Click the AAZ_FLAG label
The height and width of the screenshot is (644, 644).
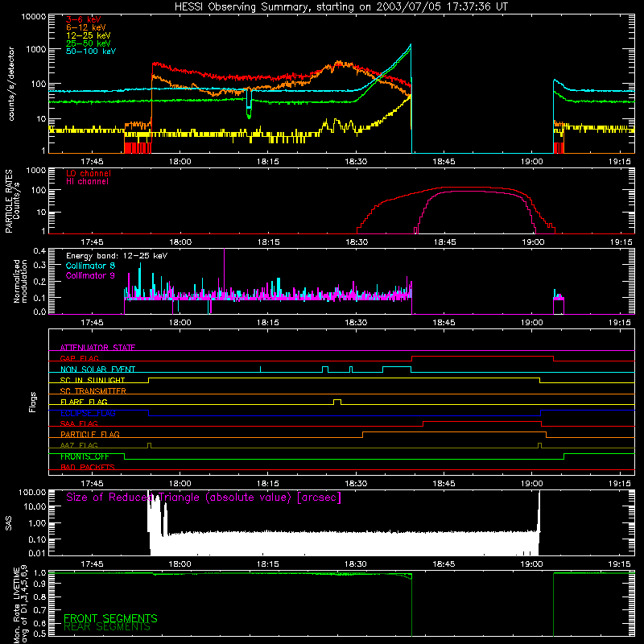coord(79,445)
